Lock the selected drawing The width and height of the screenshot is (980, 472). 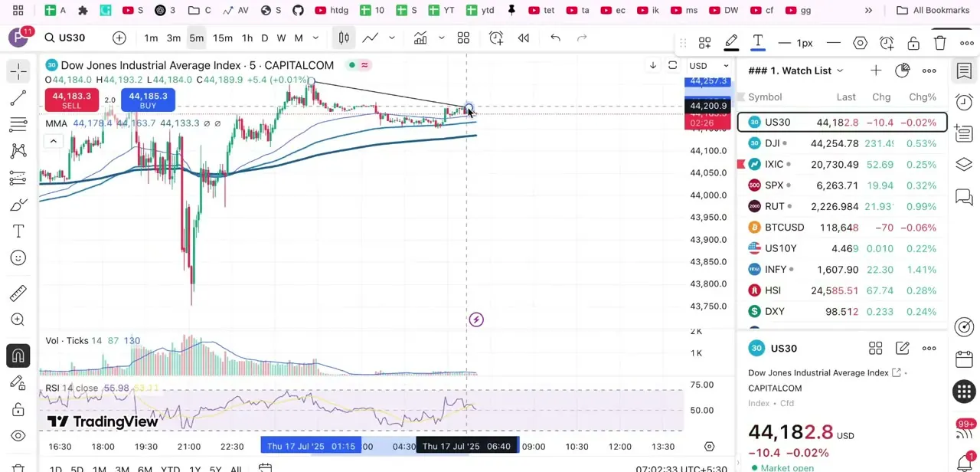(x=913, y=43)
